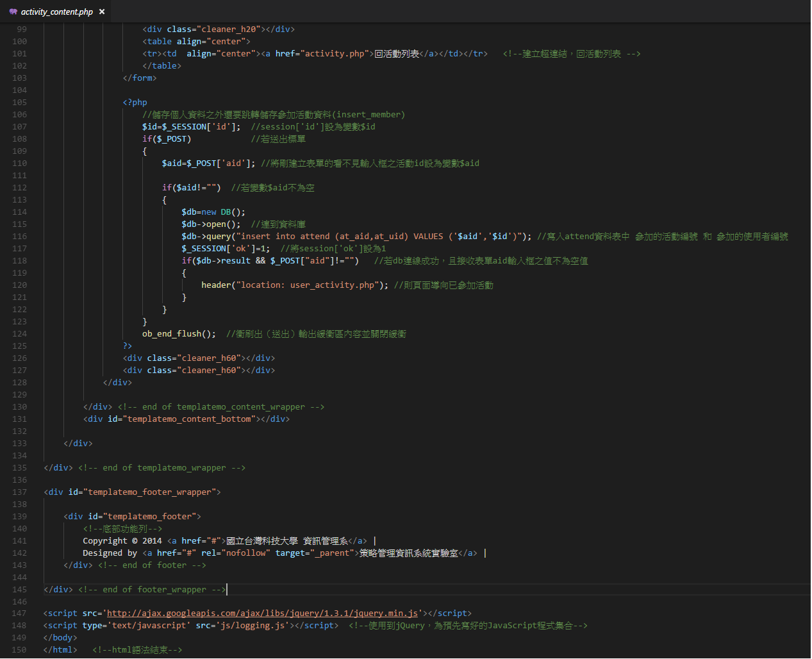Click the "end of footer_wrapper" comment
The width and height of the screenshot is (812, 659).
point(153,590)
